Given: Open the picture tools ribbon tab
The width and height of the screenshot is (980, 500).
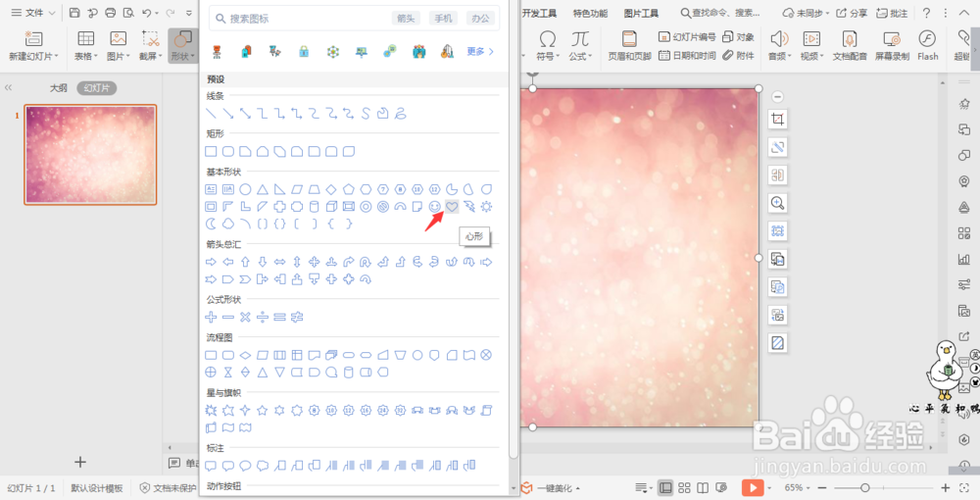Looking at the screenshot, I should pos(641,13).
